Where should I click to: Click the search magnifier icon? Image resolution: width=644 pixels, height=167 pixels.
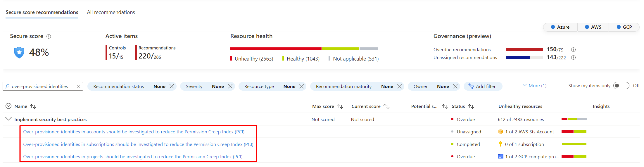tap(8, 86)
